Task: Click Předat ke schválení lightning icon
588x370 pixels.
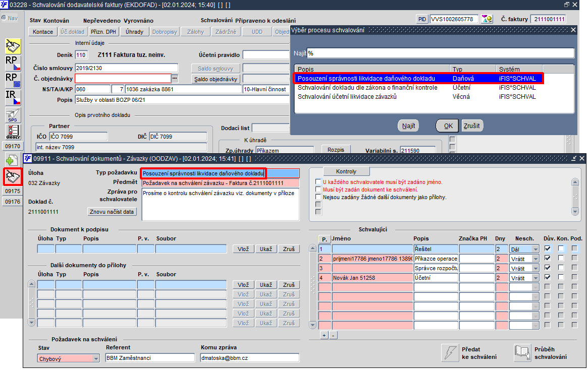Action: pos(450,353)
